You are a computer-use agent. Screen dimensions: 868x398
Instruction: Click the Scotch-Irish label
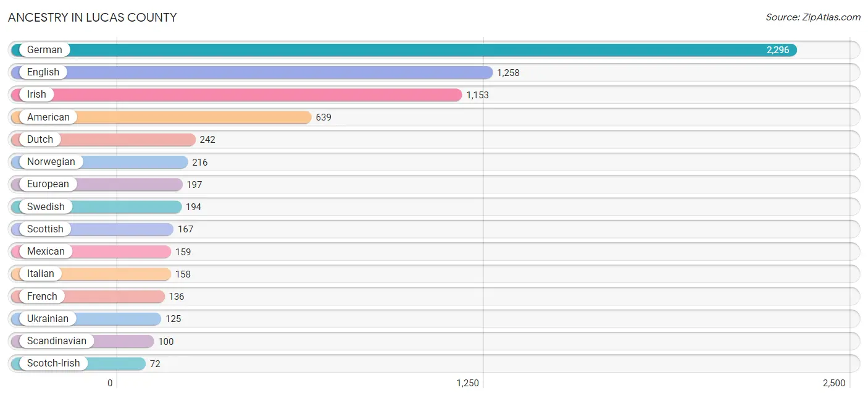[x=54, y=363]
